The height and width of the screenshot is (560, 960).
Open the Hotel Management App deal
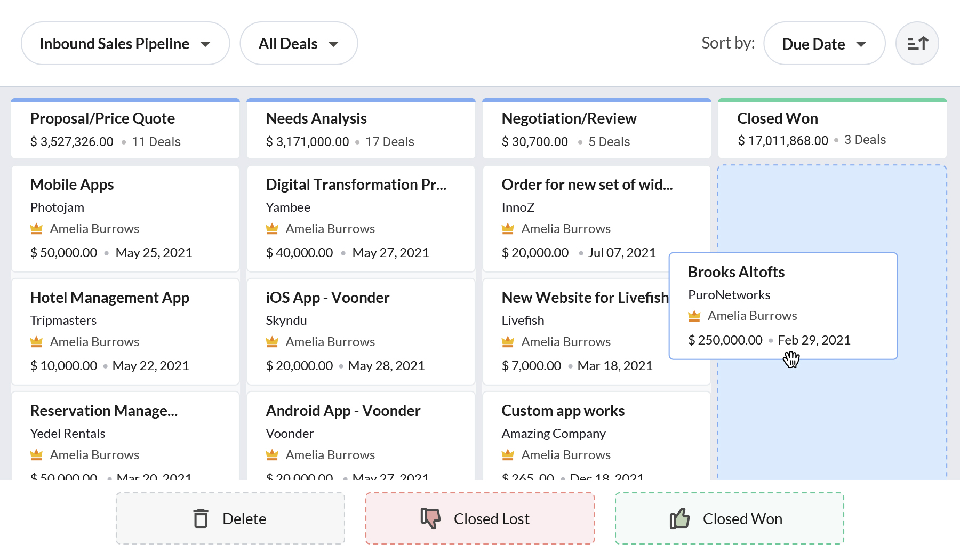(x=110, y=298)
